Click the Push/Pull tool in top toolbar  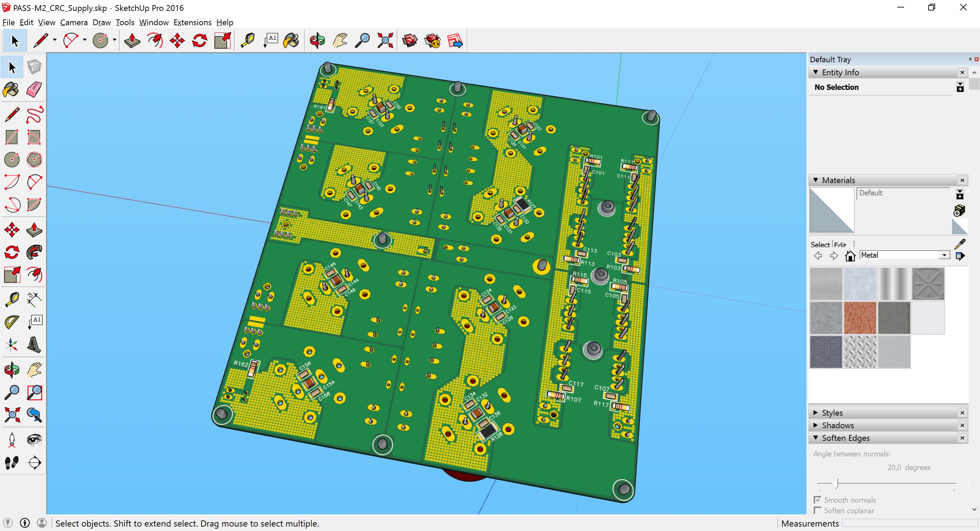pos(132,40)
